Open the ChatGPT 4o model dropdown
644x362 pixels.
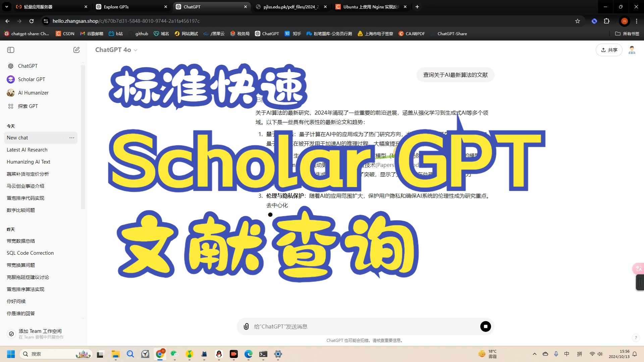pos(116,50)
